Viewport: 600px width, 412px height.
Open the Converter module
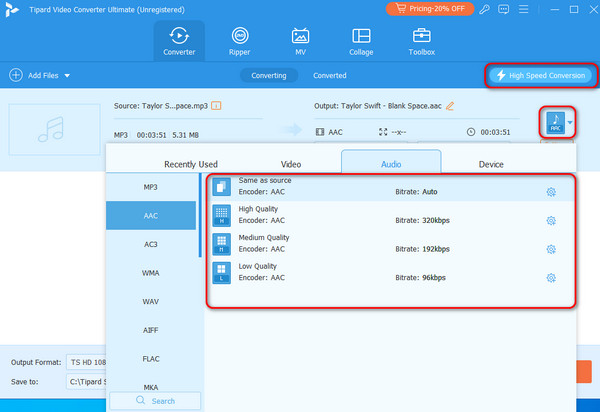click(179, 41)
